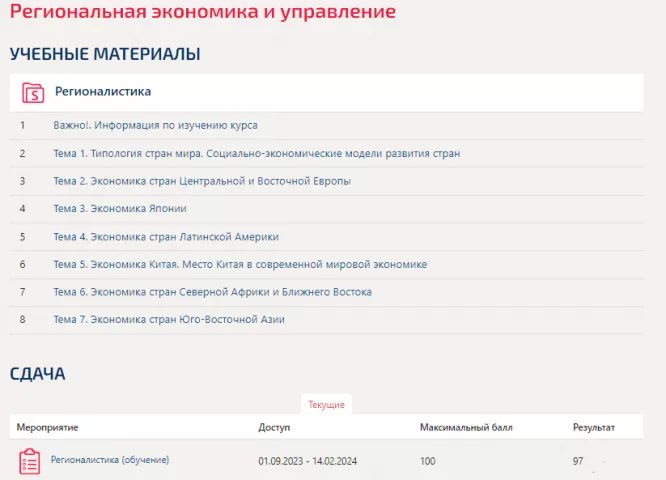Open Тема 3. Экономика Японии
Screen dimensions: 666x480
coord(120,209)
